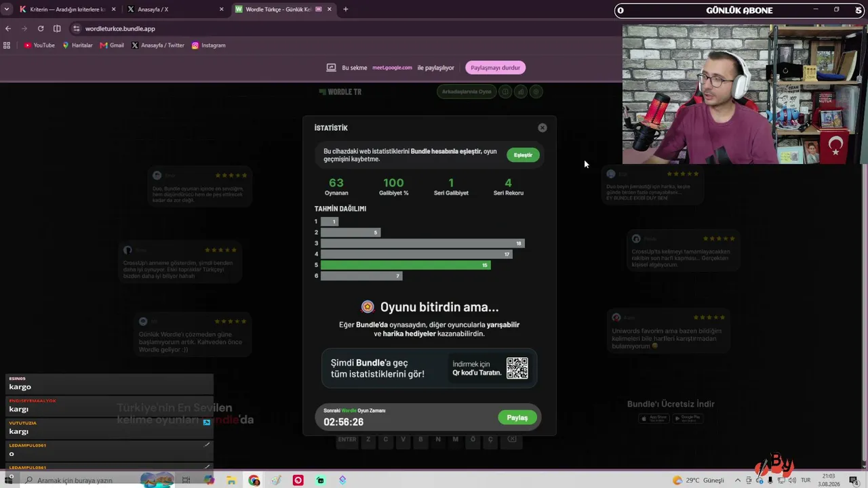This screenshot has width=868, height=488.
Task: View site information icon in address bar
Action: coord(76,28)
